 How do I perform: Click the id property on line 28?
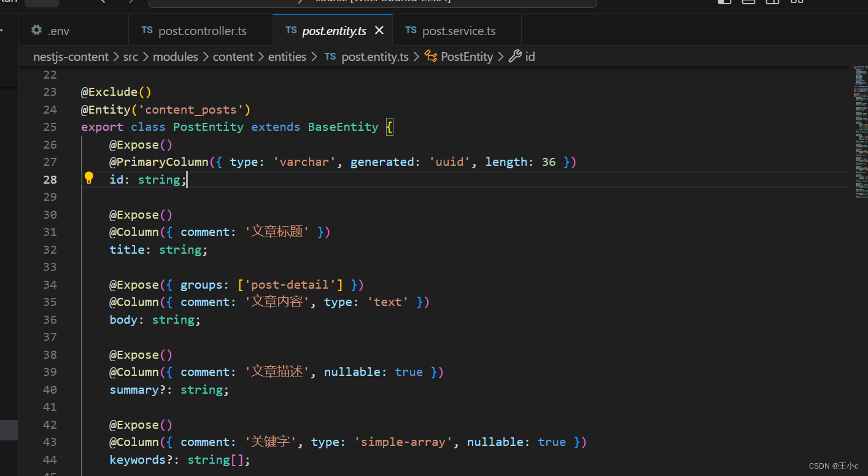pos(117,179)
